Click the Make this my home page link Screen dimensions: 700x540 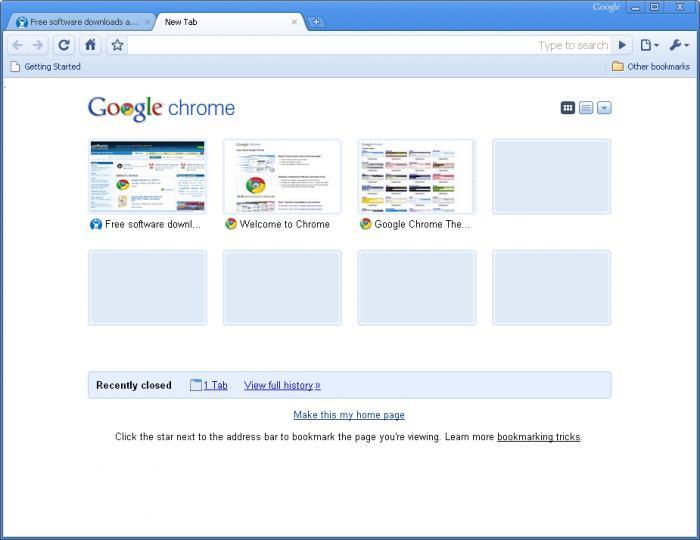[x=349, y=415]
